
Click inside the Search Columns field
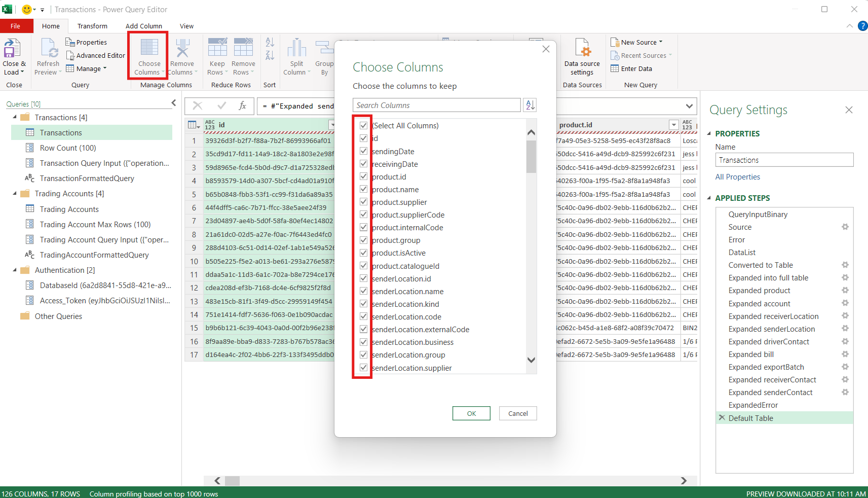(436, 105)
